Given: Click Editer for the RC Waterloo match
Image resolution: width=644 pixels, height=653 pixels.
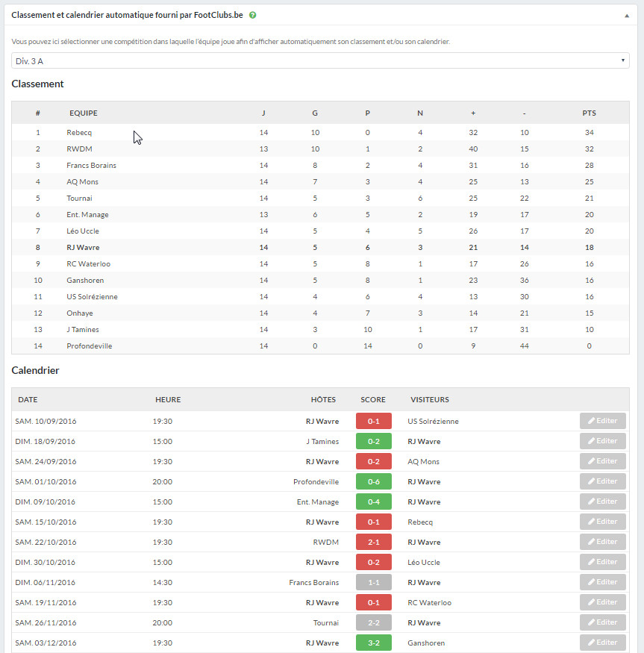Looking at the screenshot, I should (602, 602).
